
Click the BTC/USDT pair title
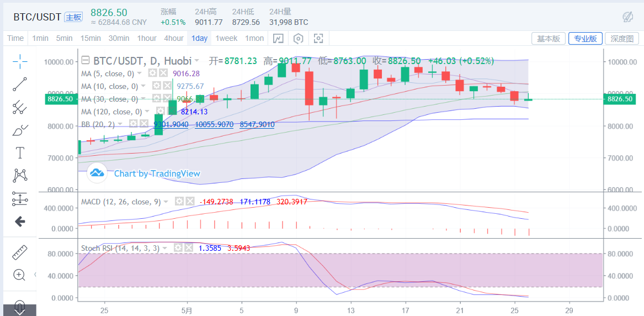(38, 17)
